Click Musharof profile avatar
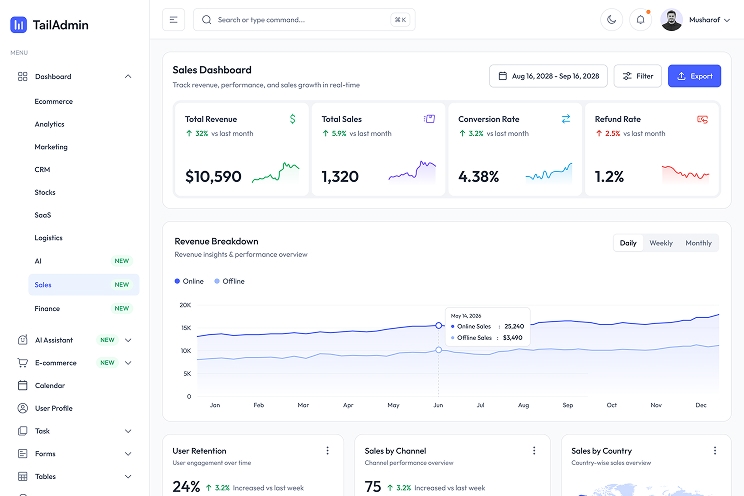 point(671,20)
